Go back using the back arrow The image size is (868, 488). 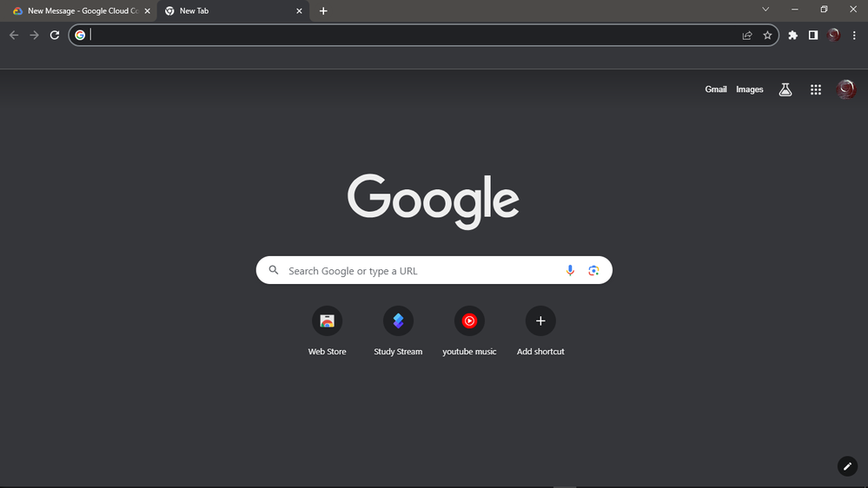click(14, 36)
